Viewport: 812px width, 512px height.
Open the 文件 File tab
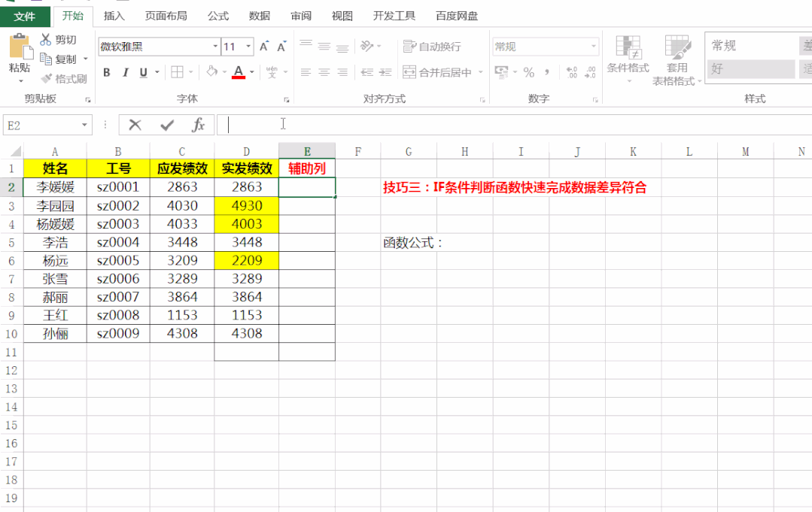[x=25, y=17]
